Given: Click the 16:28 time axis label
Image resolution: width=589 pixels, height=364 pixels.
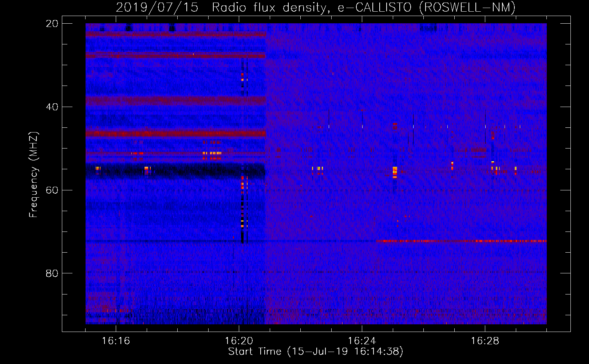Looking at the screenshot, I should coord(485,341).
